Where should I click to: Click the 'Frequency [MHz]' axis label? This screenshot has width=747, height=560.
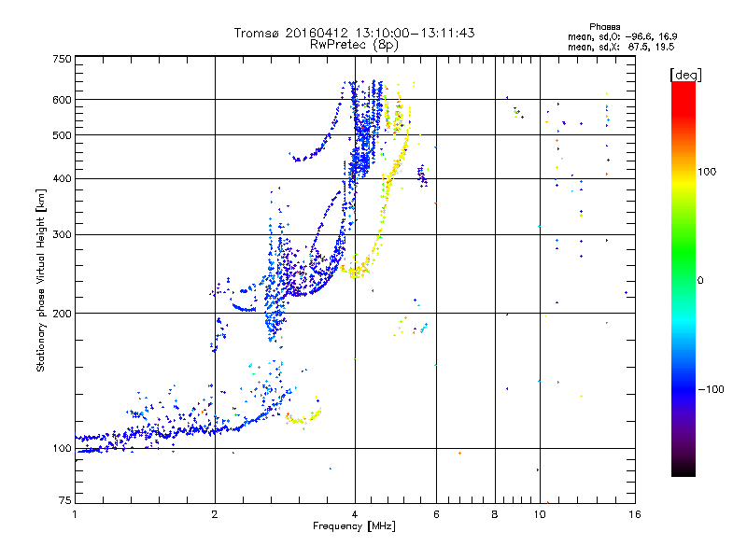tap(354, 526)
